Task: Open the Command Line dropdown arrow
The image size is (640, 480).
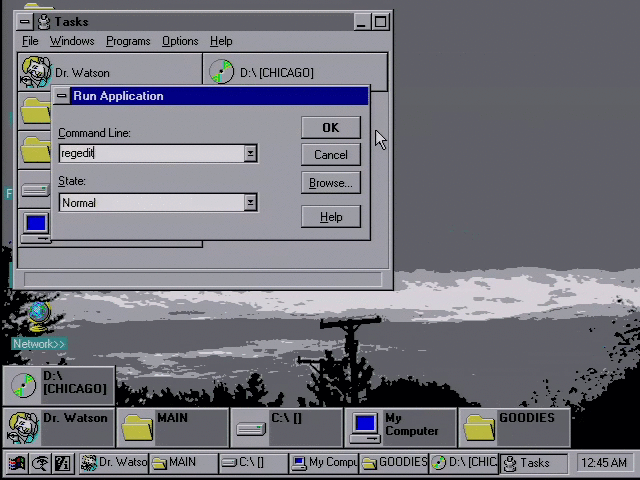Action: pyautogui.click(x=250, y=153)
